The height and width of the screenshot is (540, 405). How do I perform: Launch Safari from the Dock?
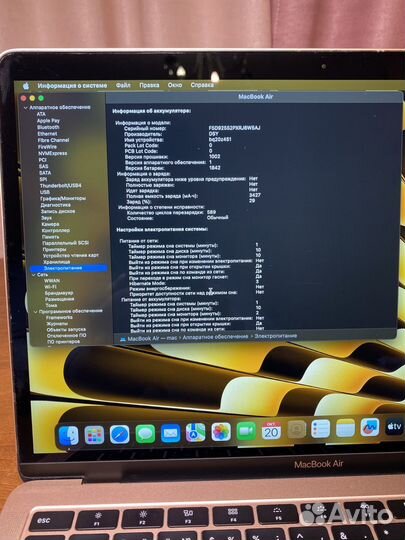[x=120, y=434]
